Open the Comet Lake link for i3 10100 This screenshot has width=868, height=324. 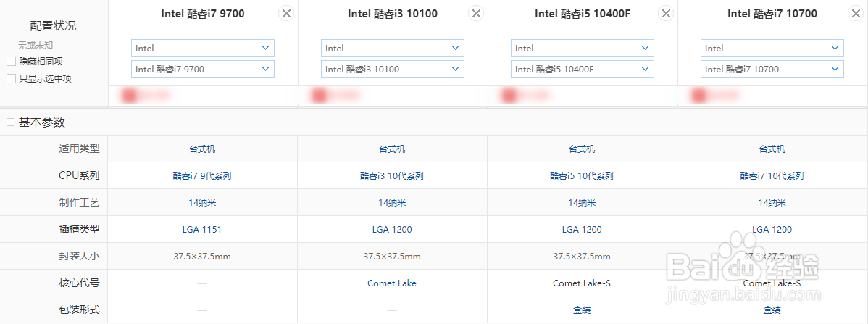pyautogui.click(x=392, y=283)
